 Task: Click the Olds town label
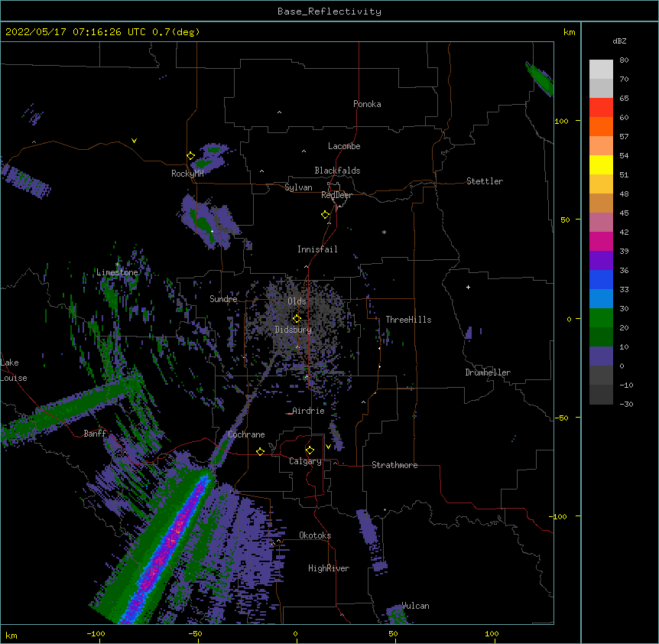(297, 301)
